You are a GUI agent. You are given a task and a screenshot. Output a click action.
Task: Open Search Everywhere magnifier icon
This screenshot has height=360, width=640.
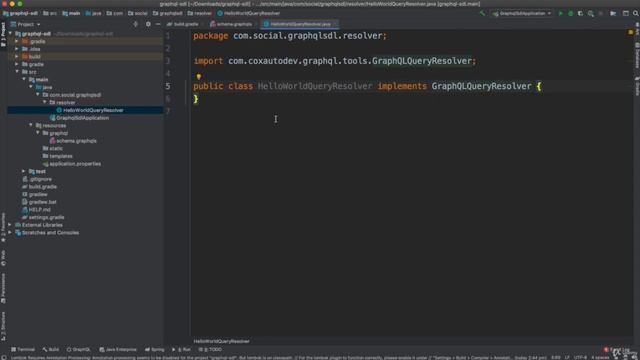[x=636, y=13]
